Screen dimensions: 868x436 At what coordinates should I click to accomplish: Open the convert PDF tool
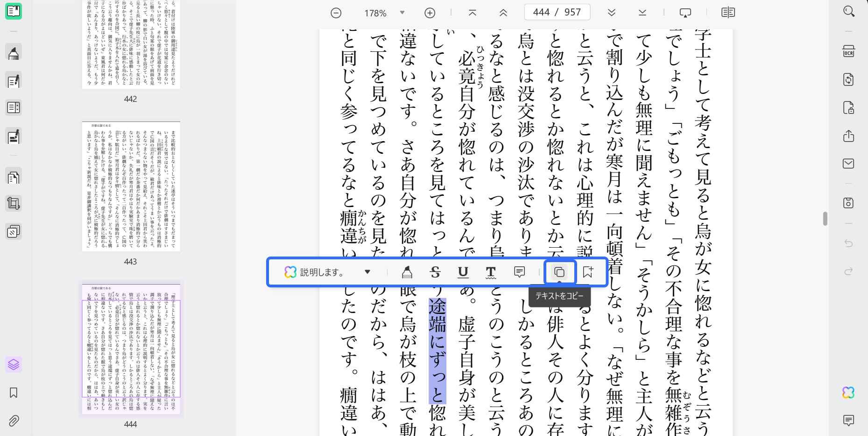pyautogui.click(x=849, y=79)
